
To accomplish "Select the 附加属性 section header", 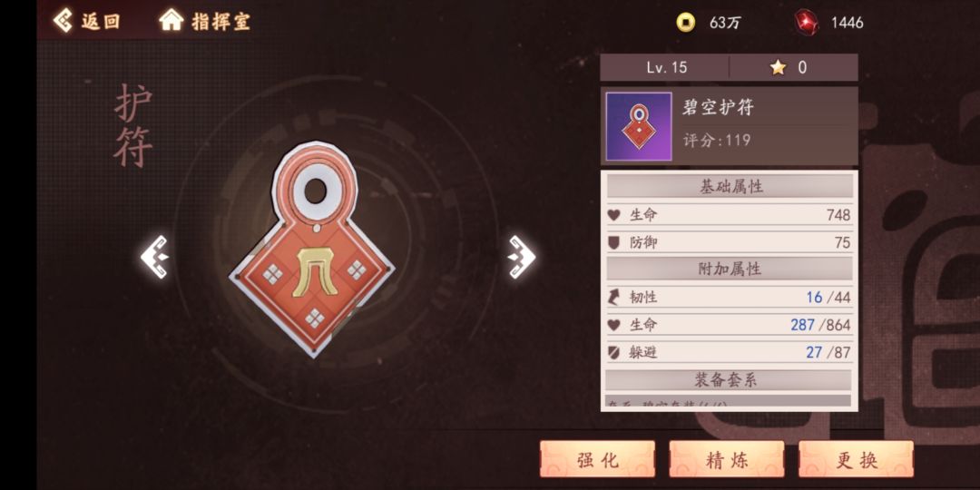I will (730, 269).
